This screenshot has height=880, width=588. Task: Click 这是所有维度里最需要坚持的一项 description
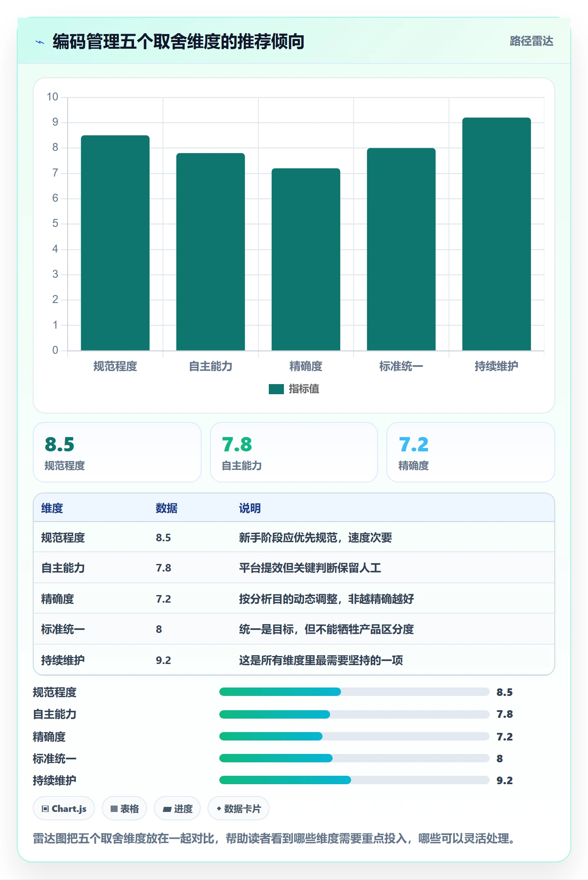click(x=321, y=660)
